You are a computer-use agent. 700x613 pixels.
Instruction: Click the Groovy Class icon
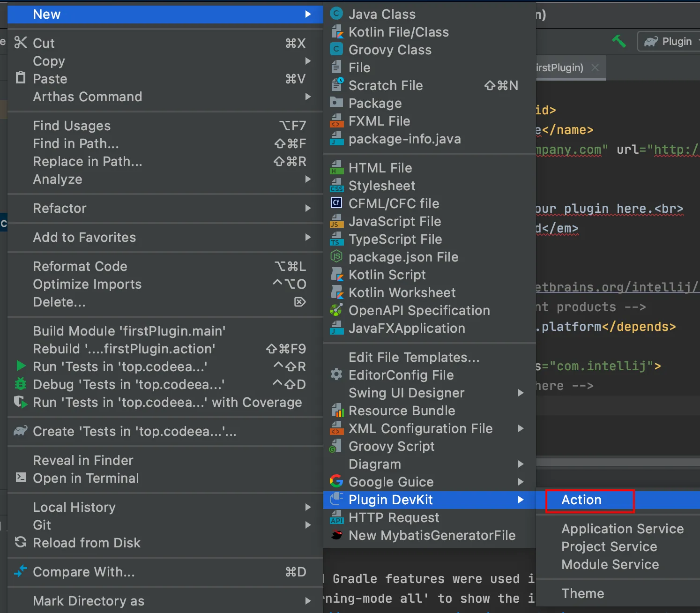point(336,49)
